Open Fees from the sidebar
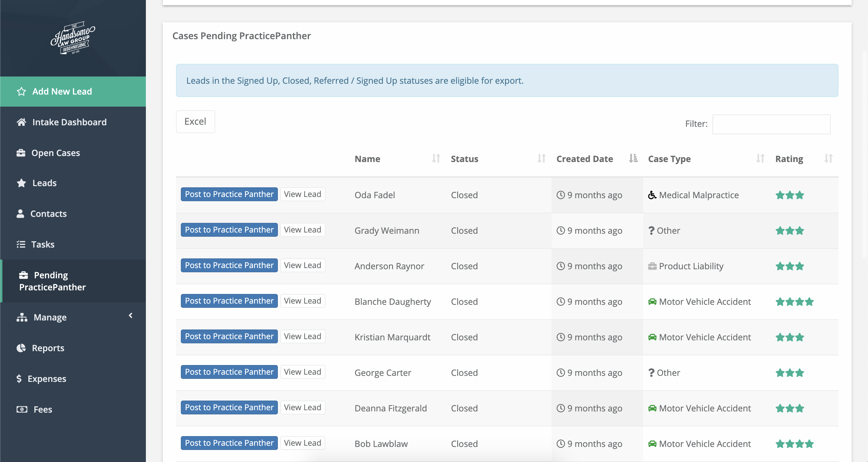The height and width of the screenshot is (462, 868). pyautogui.click(x=73, y=409)
